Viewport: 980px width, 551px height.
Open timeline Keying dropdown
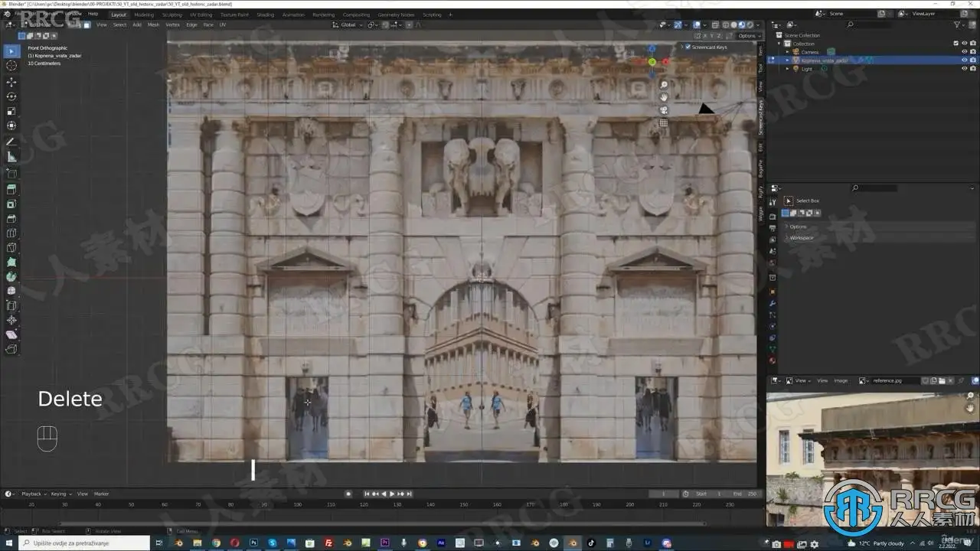pyautogui.click(x=60, y=494)
